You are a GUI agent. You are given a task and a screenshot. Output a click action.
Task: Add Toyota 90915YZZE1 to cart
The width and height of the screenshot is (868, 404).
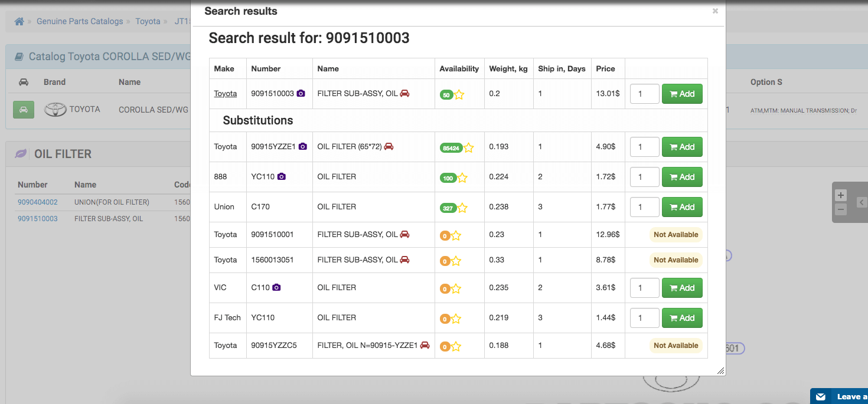(x=682, y=147)
